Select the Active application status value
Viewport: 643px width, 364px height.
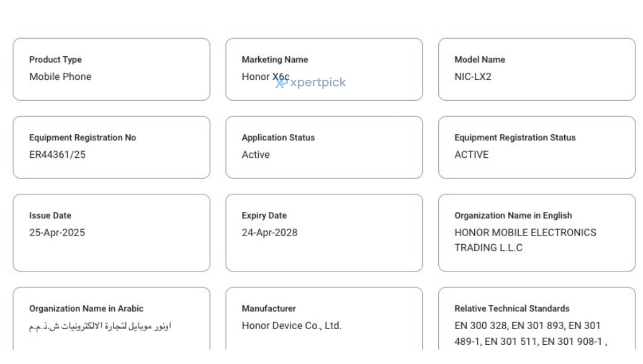pos(256,155)
